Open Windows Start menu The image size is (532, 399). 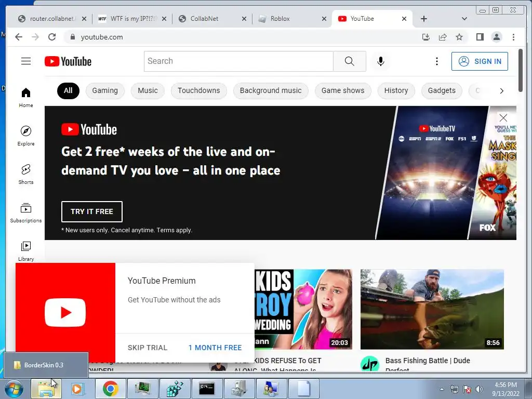click(14, 389)
